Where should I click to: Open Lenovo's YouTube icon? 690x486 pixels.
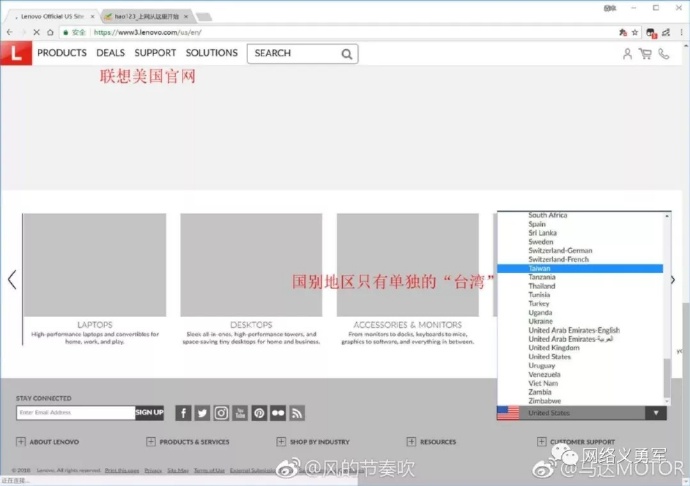[240, 413]
